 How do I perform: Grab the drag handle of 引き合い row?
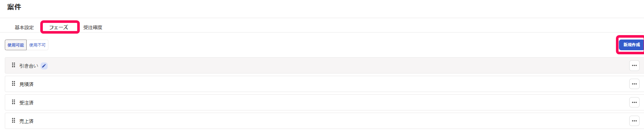[x=13, y=65]
